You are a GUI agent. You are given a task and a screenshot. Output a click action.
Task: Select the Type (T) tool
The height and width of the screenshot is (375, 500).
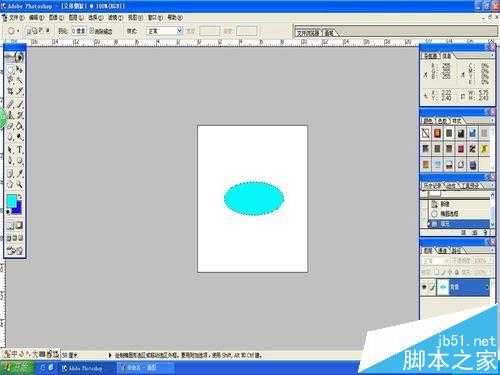tap(19, 150)
